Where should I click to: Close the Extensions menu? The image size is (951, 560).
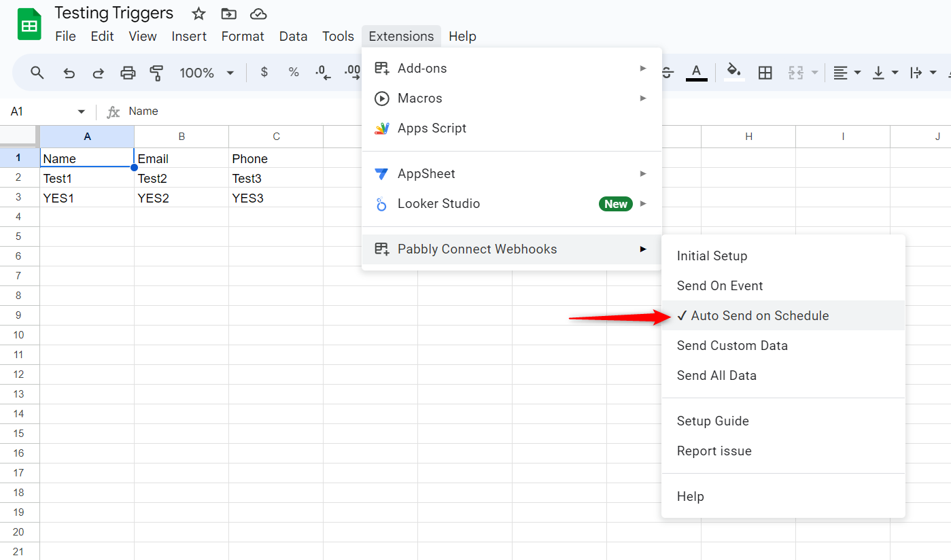tap(401, 36)
